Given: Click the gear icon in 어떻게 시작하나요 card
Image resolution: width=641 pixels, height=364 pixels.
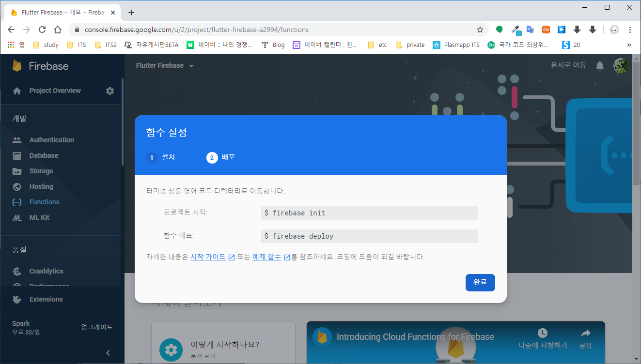Looking at the screenshot, I should point(171,349).
